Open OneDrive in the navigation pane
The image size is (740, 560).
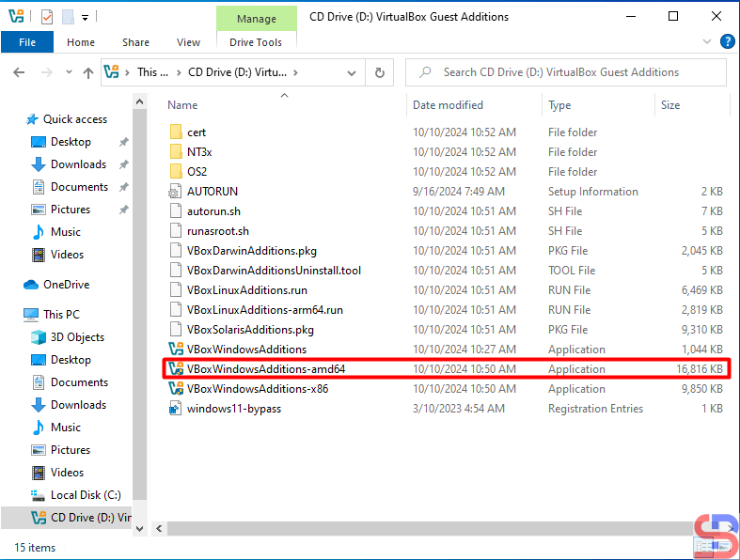coord(65,285)
